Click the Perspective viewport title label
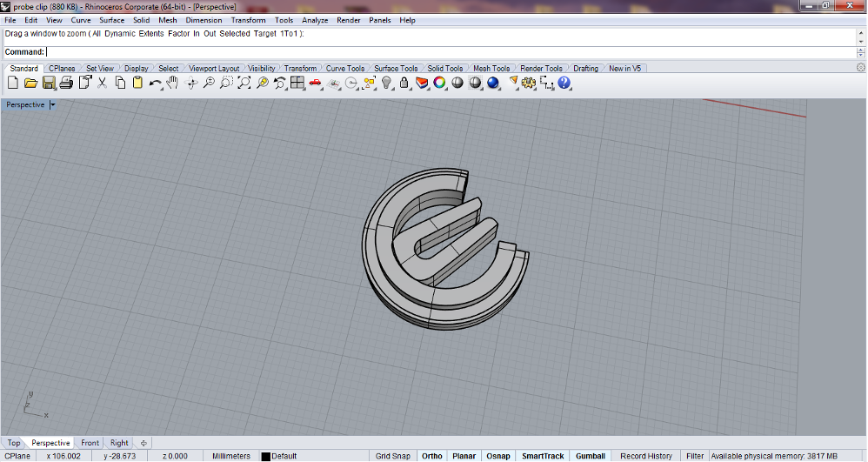 coord(25,104)
